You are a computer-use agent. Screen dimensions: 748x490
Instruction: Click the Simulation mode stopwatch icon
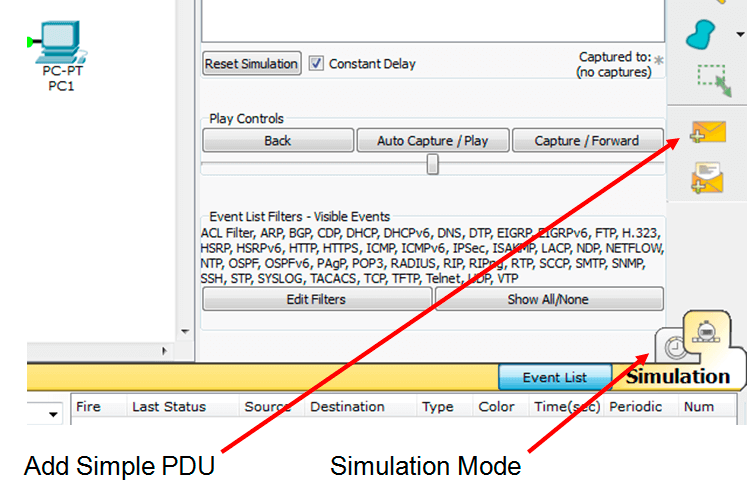click(673, 346)
